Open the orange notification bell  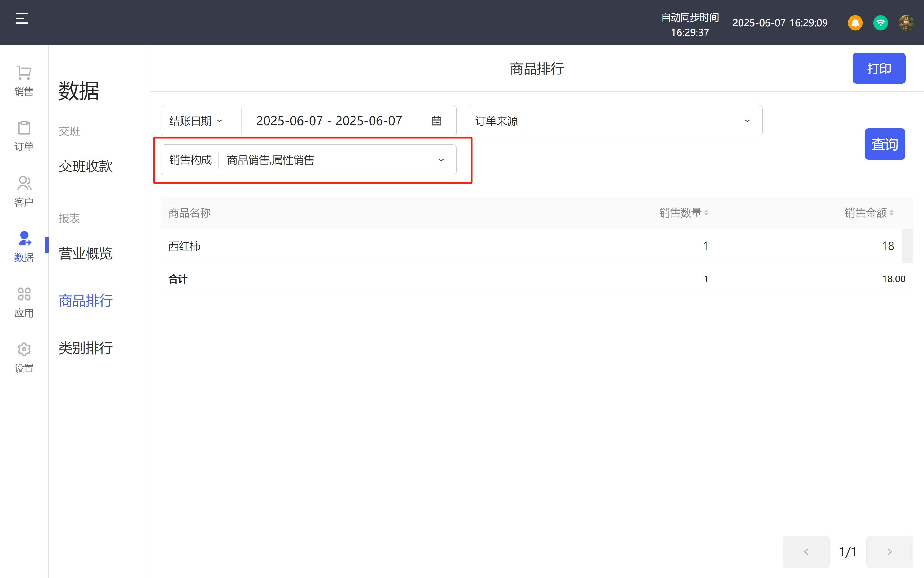[855, 23]
